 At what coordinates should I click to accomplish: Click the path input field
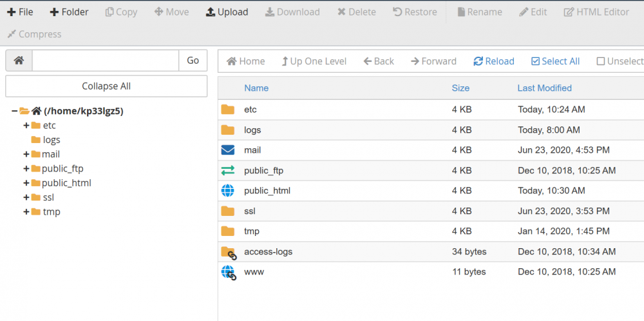click(105, 61)
